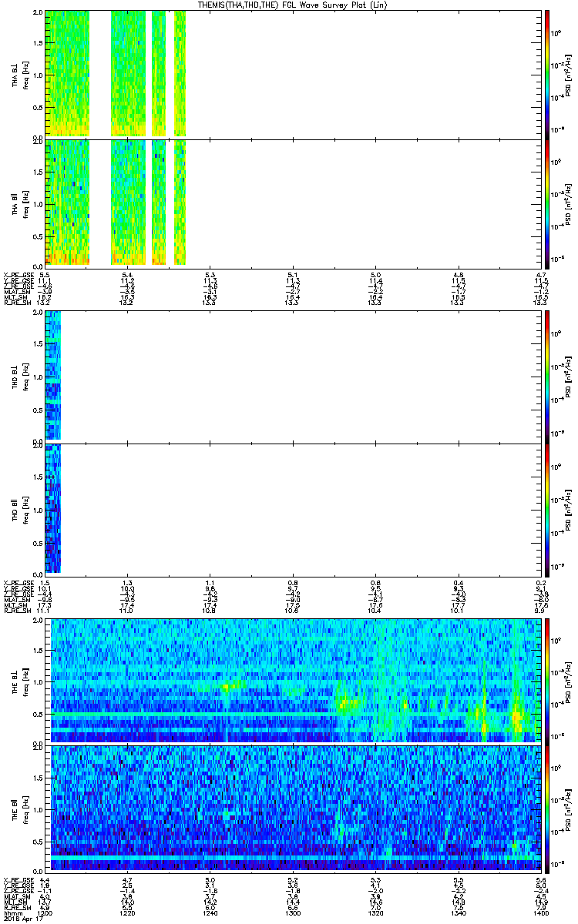
Task: Click the 'THD B⊥ freq [Hz]' axis label
Action: click(x=20, y=376)
